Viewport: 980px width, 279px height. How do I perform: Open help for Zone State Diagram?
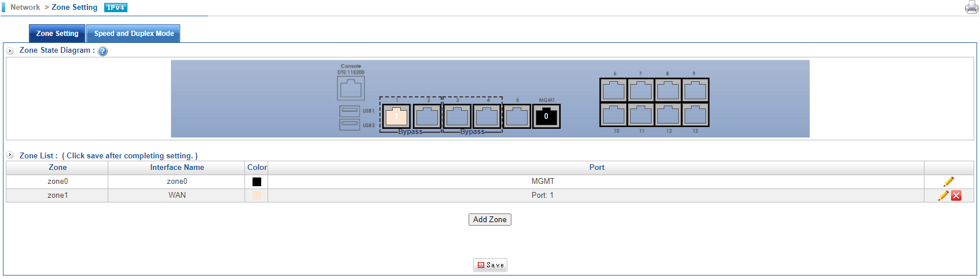coord(103,51)
